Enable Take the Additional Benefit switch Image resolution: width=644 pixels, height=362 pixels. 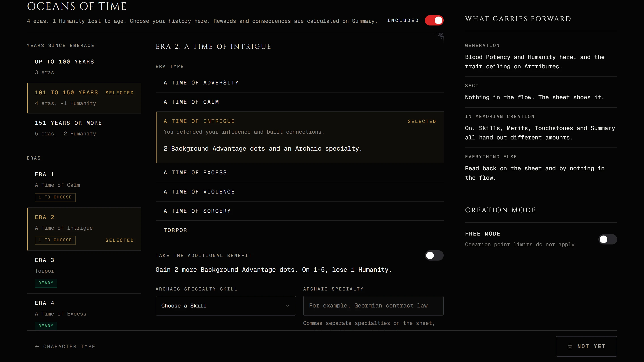point(434,256)
